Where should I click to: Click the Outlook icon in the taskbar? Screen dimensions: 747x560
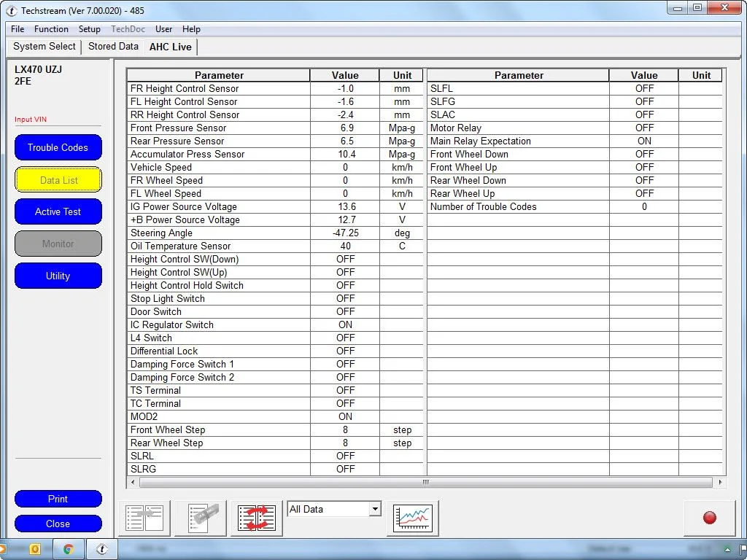click(34, 549)
